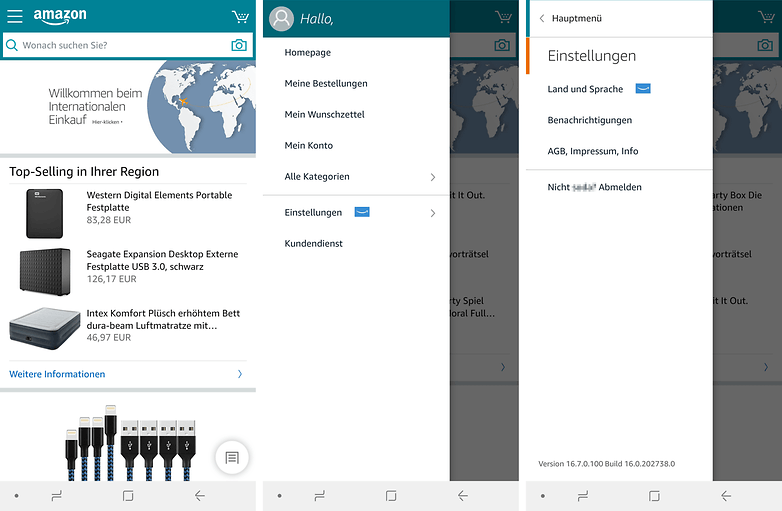Tap the amazon logo in first screen
This screenshot has height=511, width=782.
click(60, 16)
